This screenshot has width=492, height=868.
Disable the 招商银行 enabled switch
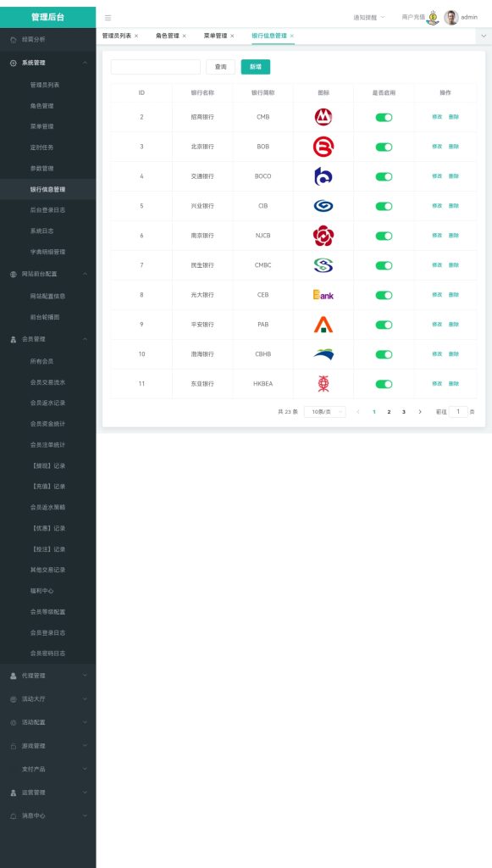(x=384, y=117)
